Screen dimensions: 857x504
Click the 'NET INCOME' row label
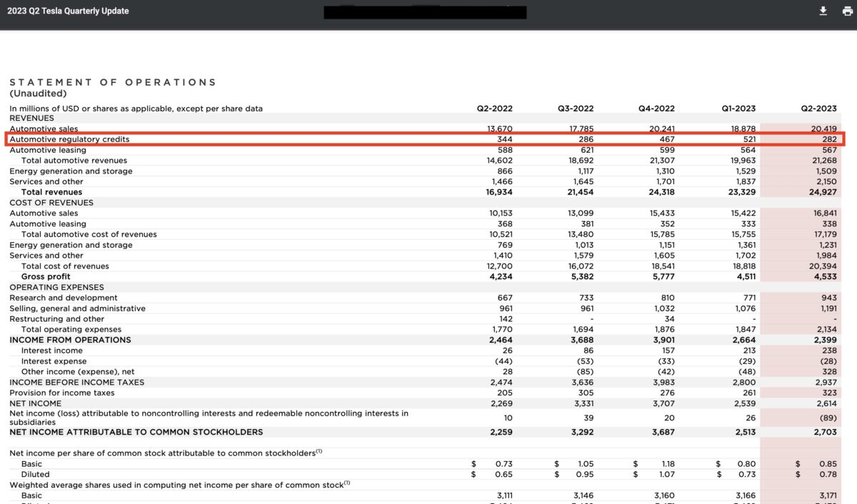[35, 403]
